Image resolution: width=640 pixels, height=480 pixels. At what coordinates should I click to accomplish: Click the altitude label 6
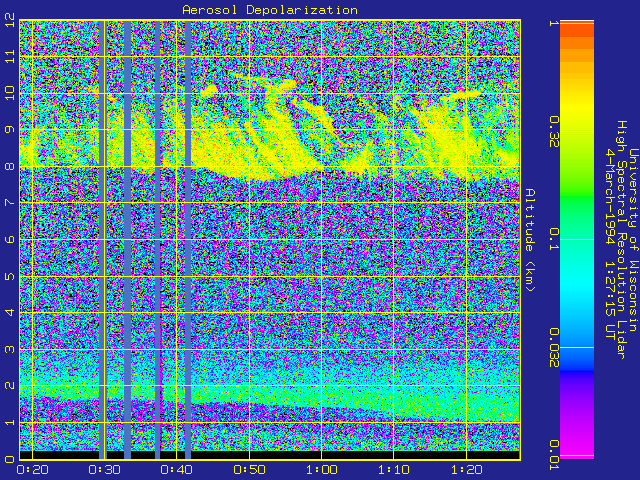(10, 239)
